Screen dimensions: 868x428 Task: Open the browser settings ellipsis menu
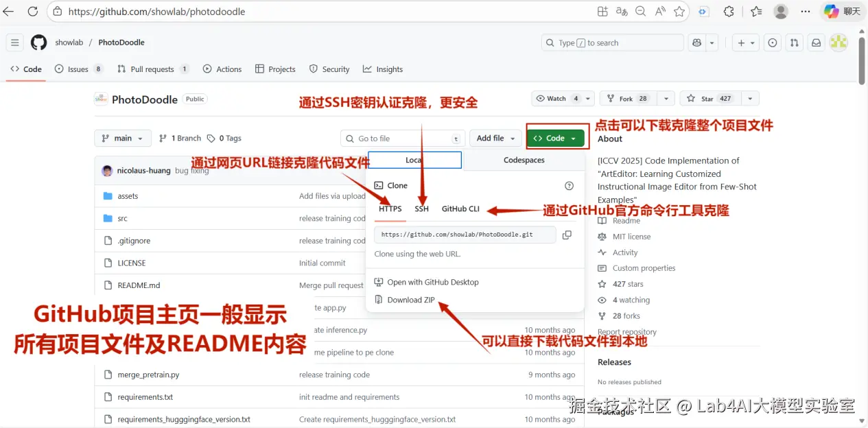(x=806, y=12)
